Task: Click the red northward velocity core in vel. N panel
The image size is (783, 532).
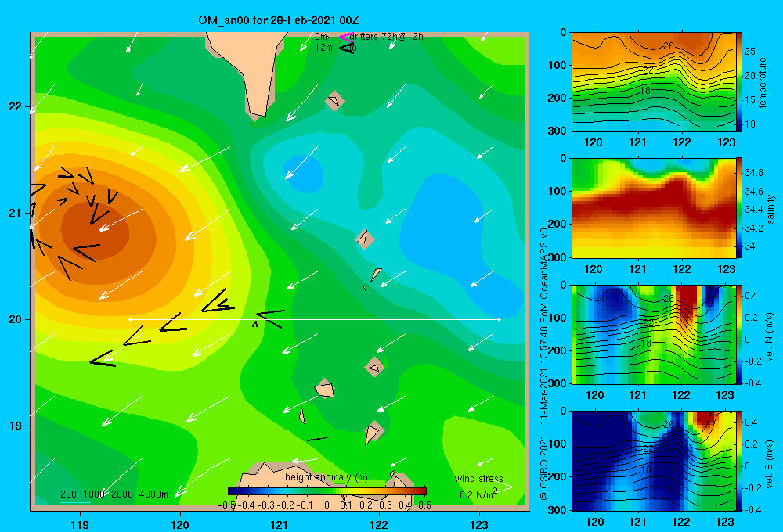Action: [687, 302]
